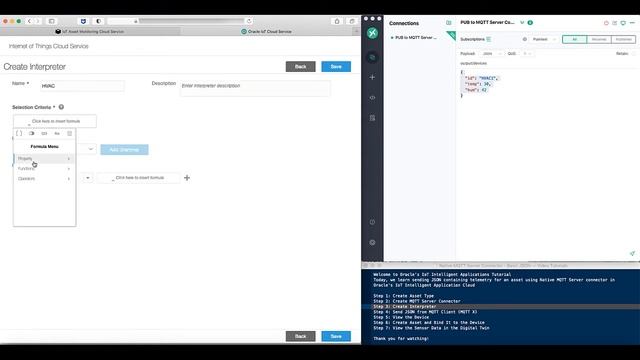Image resolution: width=640 pixels, height=360 pixels.
Task: Click 'Internet of Things Cloud Service' header text
Action: tap(49, 46)
